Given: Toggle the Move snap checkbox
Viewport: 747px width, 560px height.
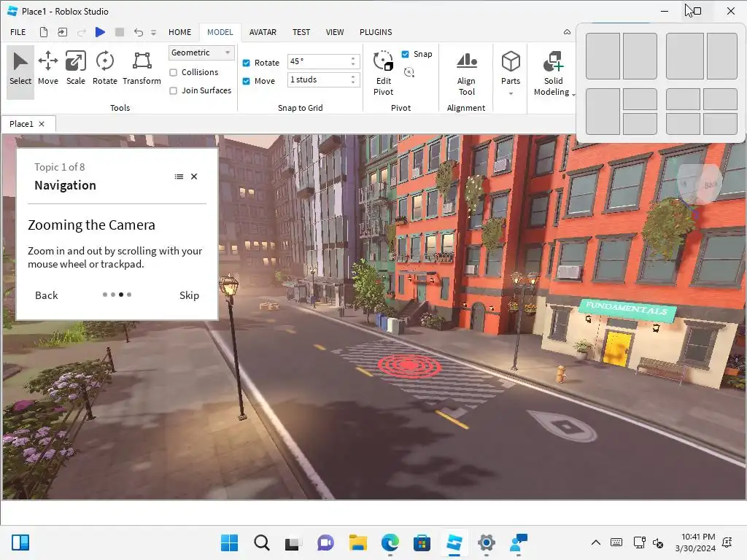Looking at the screenshot, I should click(x=247, y=81).
